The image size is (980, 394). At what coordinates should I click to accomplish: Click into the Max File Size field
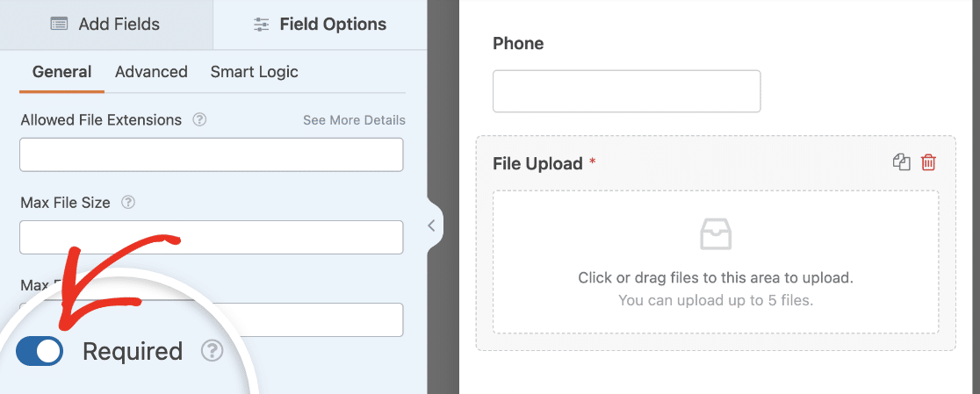[212, 237]
